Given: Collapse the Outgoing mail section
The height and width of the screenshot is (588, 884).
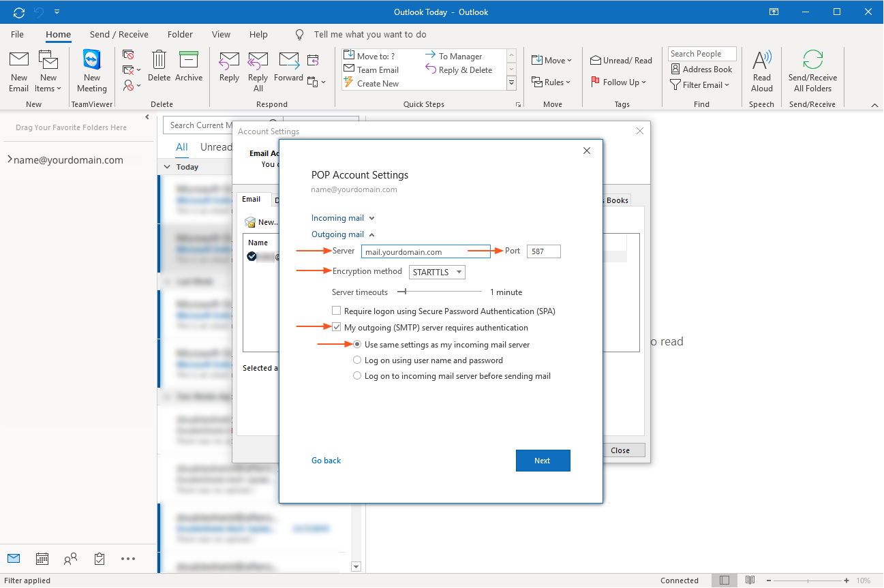Looking at the screenshot, I should point(343,234).
